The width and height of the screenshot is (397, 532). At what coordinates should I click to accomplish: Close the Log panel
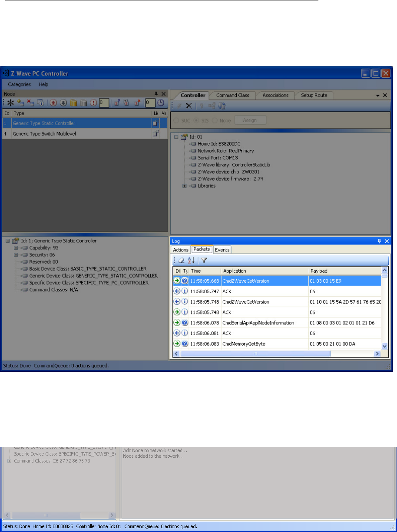387,241
